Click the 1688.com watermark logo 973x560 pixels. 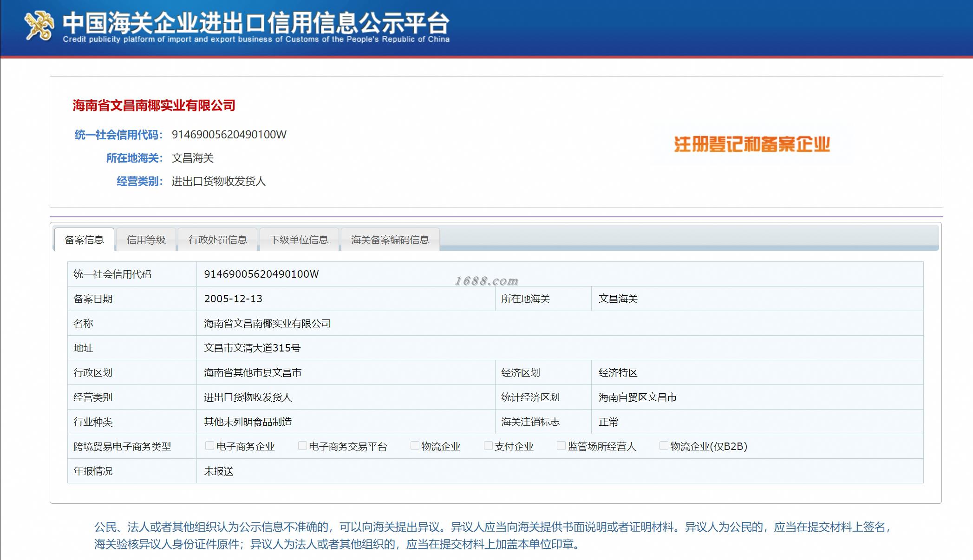click(486, 281)
